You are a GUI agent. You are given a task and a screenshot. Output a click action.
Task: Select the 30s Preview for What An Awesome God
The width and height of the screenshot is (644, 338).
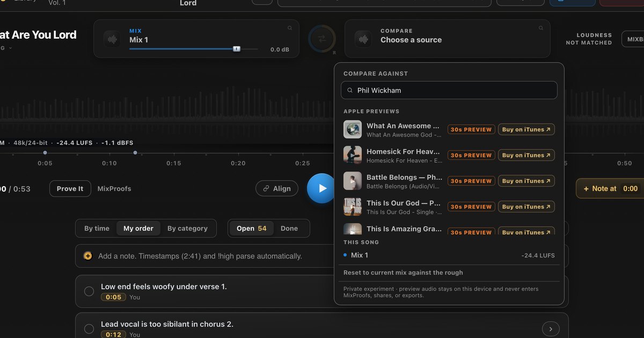[x=471, y=129]
